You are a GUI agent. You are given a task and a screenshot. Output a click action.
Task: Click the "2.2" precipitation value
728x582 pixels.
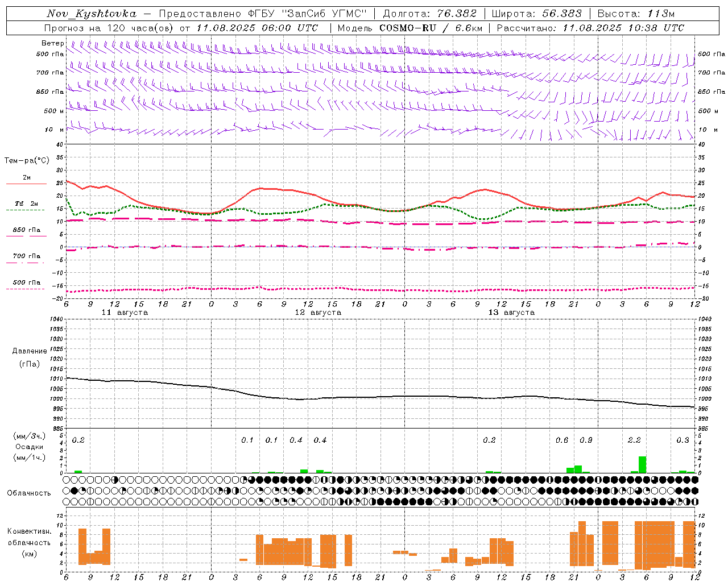point(634,440)
